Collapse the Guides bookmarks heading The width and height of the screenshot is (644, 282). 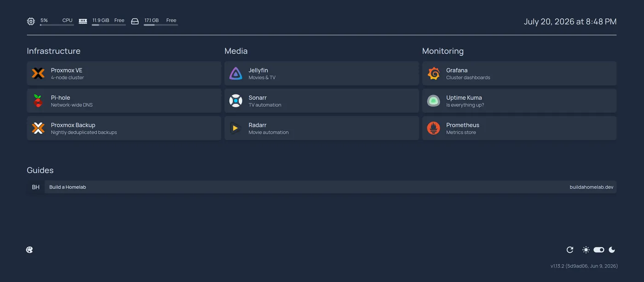pyautogui.click(x=40, y=170)
